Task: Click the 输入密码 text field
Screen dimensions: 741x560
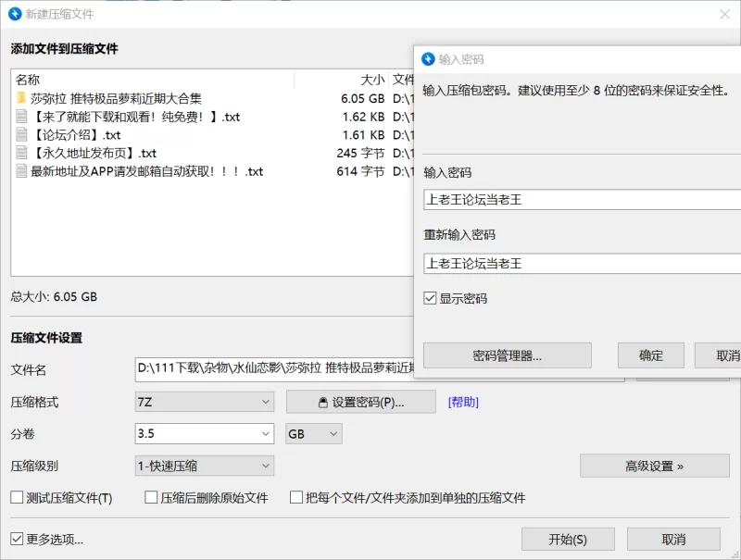Action: [579, 199]
